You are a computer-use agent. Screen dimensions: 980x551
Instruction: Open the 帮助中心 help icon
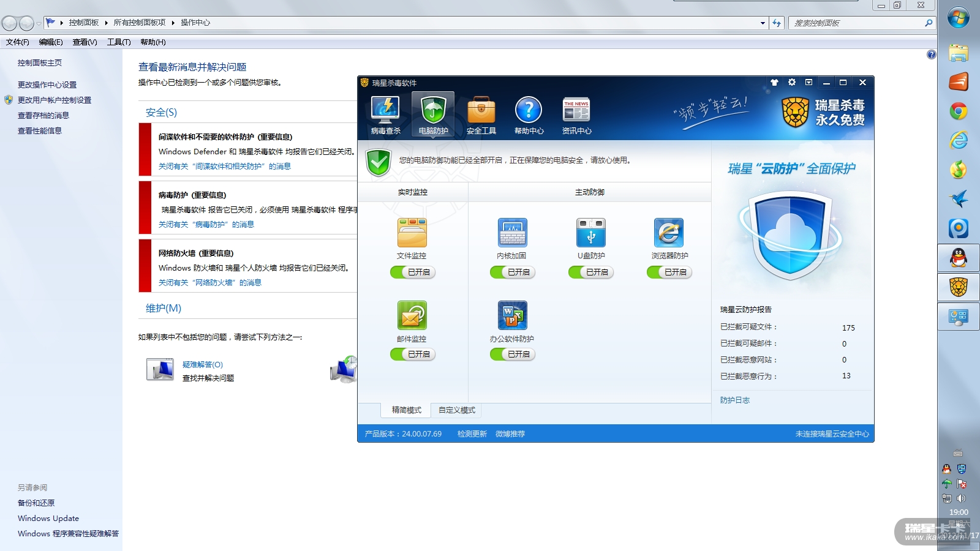[529, 115]
